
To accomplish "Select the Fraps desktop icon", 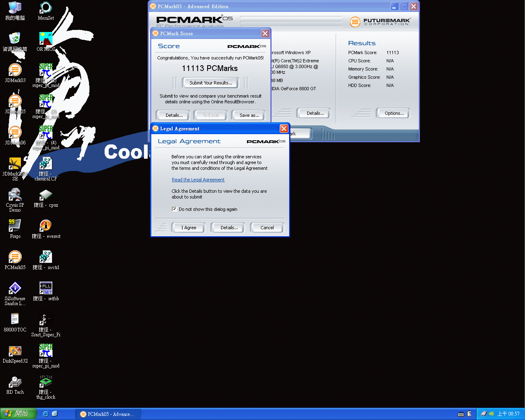I will [x=15, y=229].
